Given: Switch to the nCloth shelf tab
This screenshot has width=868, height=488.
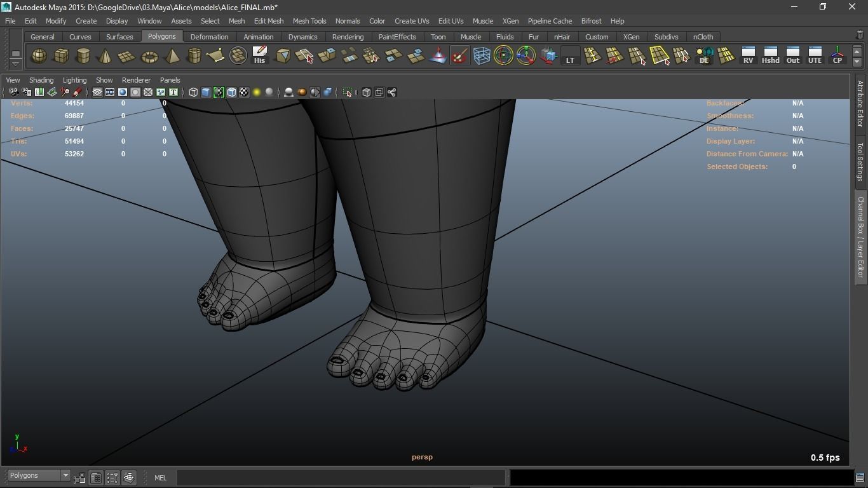Looking at the screenshot, I should pyautogui.click(x=703, y=37).
